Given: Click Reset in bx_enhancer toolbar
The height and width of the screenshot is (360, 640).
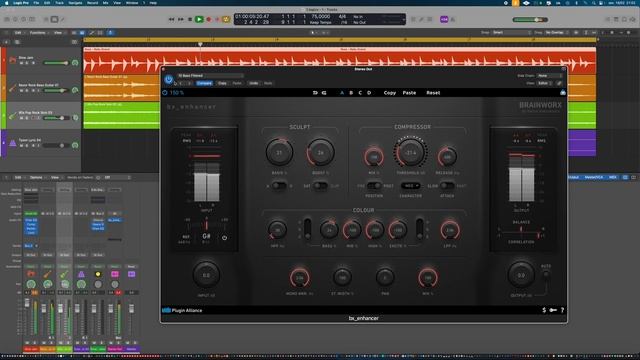Looking at the screenshot, I should click(x=433, y=93).
